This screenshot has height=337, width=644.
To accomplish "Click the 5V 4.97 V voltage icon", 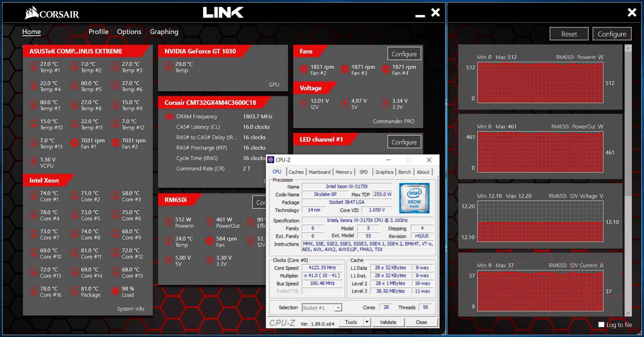I will pyautogui.click(x=345, y=103).
